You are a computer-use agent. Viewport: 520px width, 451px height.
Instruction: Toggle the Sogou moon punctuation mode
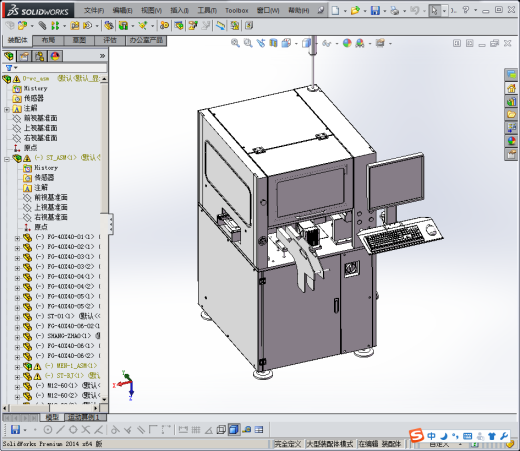tap(444, 436)
